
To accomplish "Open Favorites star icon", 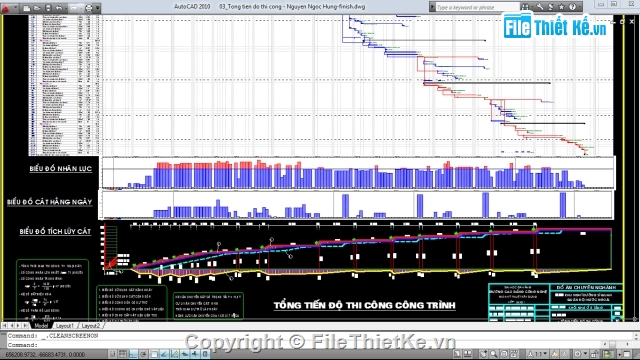I will tap(561, 7).
